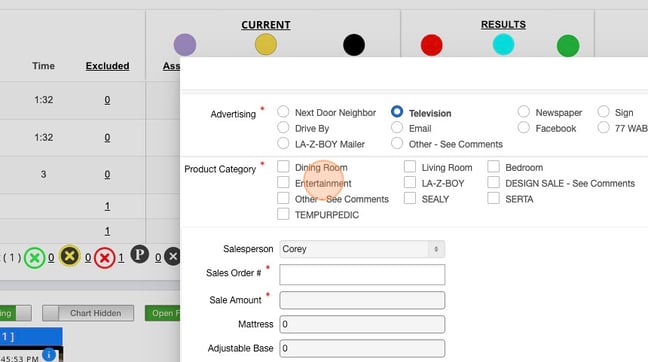
Task: Click the red circle under RESULTS
Action: [x=431, y=45]
